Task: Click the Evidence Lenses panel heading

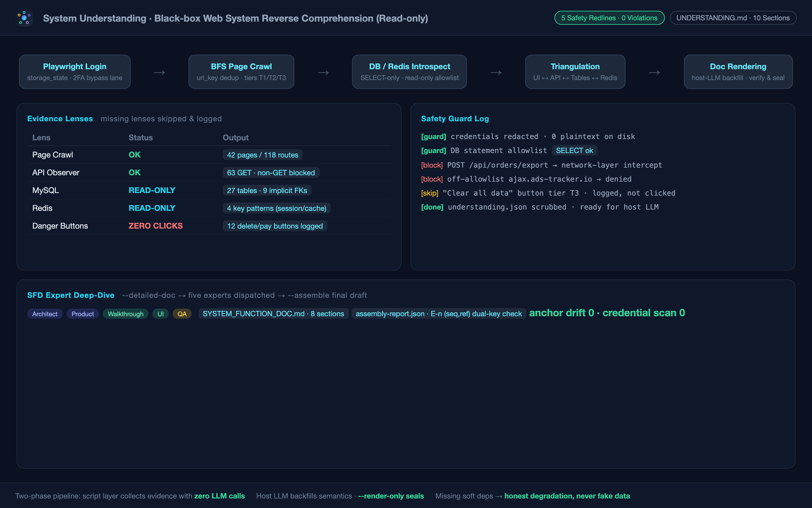Action: pos(60,119)
